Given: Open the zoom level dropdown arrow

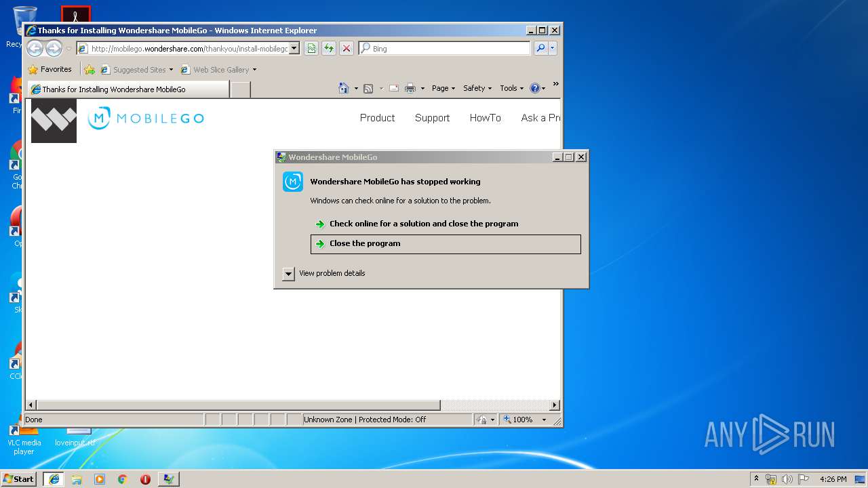Looking at the screenshot, I should (x=544, y=420).
